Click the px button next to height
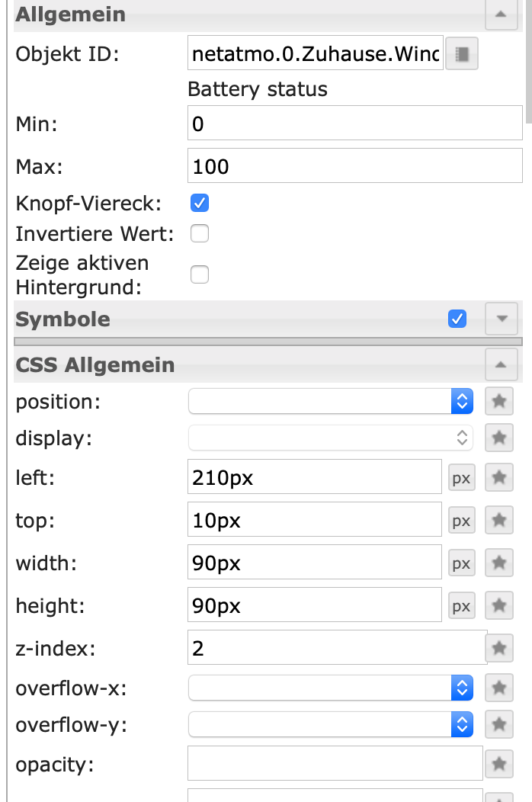 coord(461,606)
